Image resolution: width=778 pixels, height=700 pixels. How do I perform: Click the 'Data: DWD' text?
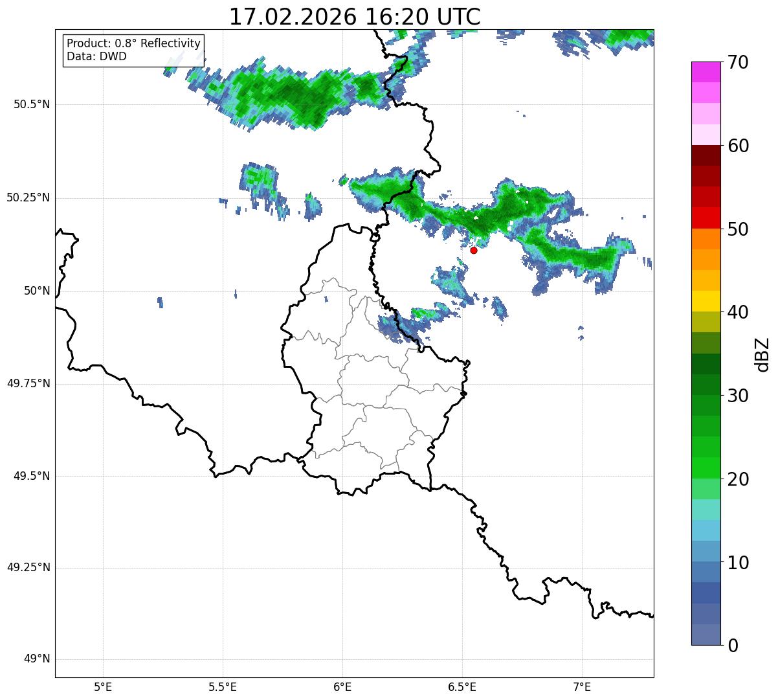tap(97, 56)
